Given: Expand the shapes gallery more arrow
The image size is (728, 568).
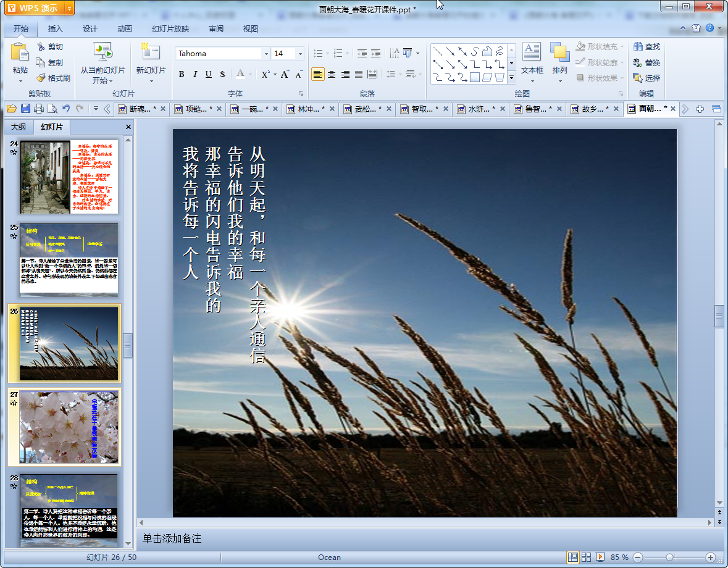Looking at the screenshot, I should tap(511, 78).
